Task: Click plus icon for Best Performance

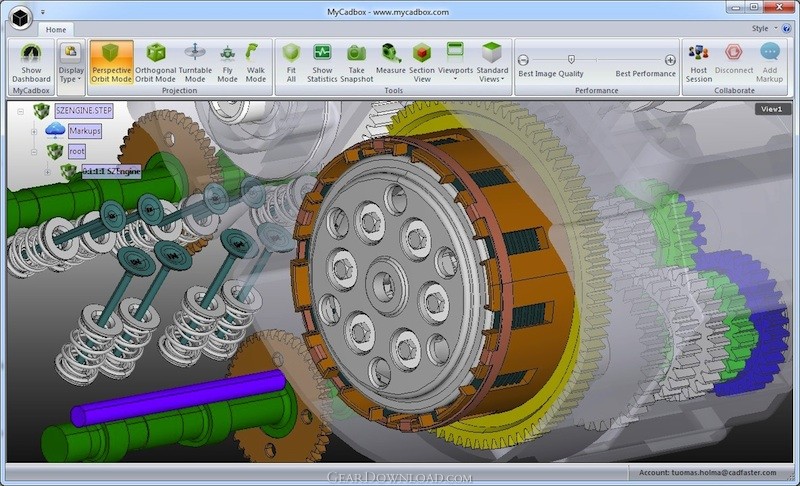Action: tap(670, 60)
